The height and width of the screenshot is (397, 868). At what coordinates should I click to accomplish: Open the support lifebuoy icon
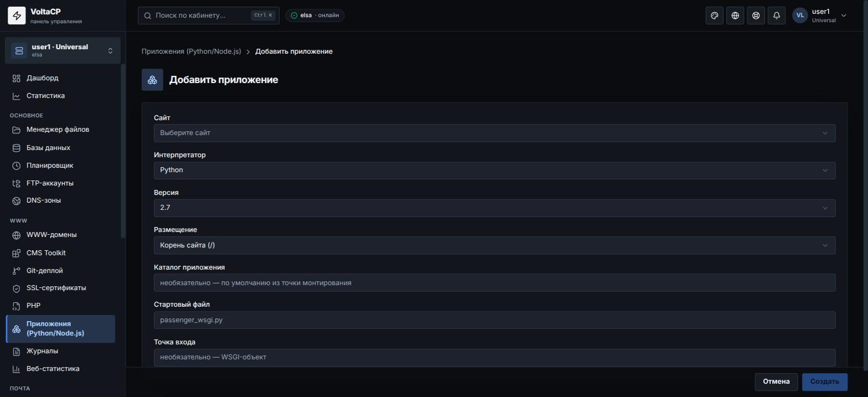pos(756,16)
